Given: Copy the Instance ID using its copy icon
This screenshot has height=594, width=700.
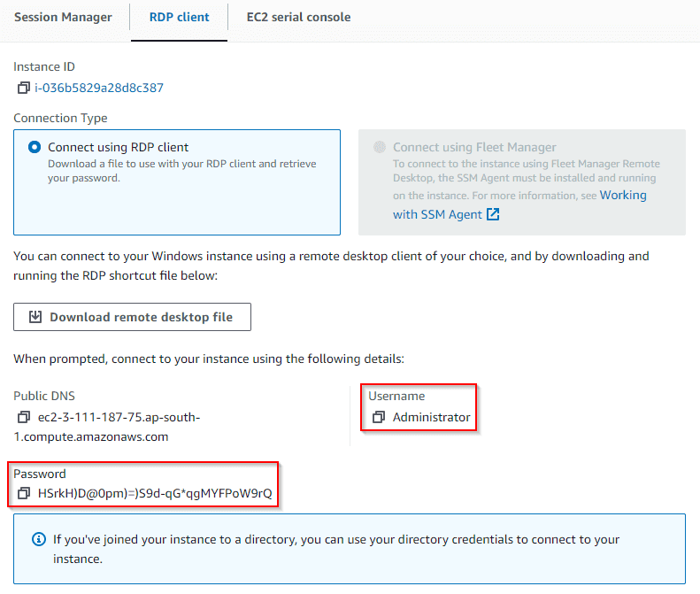Looking at the screenshot, I should (23, 88).
